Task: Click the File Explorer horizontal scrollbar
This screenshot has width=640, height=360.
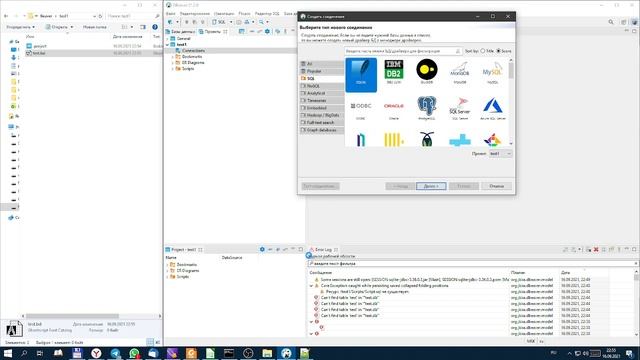Action: (91, 316)
